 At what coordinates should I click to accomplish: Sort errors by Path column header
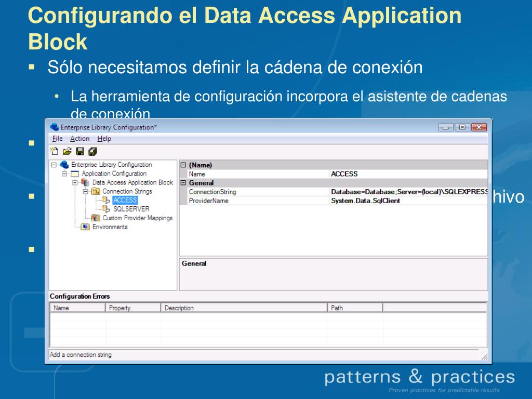(x=355, y=308)
